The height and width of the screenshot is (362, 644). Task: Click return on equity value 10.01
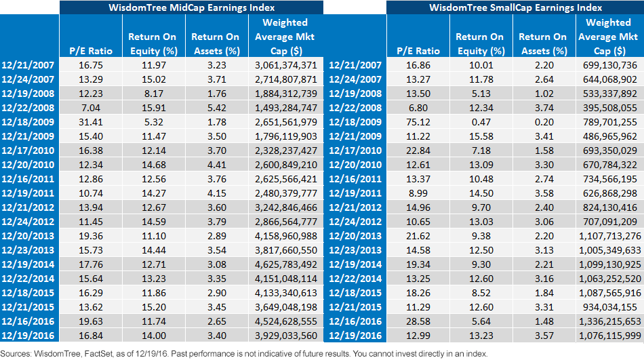point(481,65)
